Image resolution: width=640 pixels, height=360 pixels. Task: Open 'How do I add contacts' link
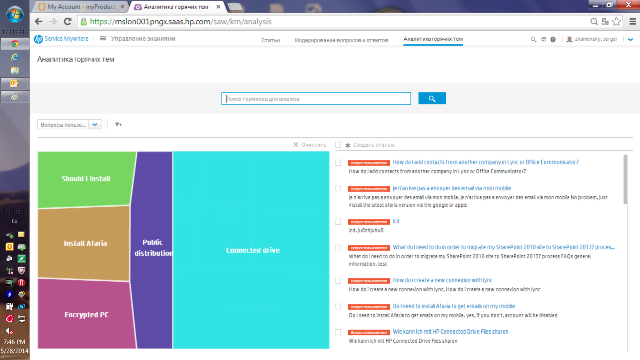[485, 162]
